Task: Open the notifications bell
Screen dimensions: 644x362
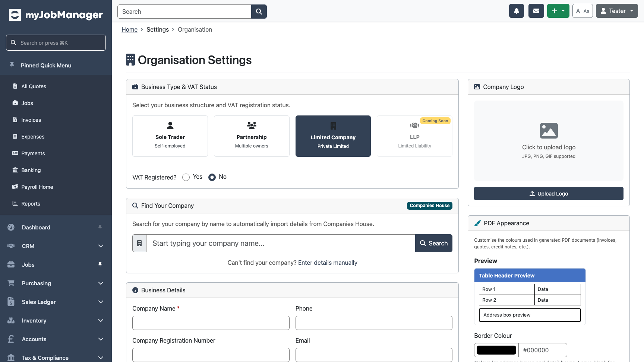Action: [517, 11]
